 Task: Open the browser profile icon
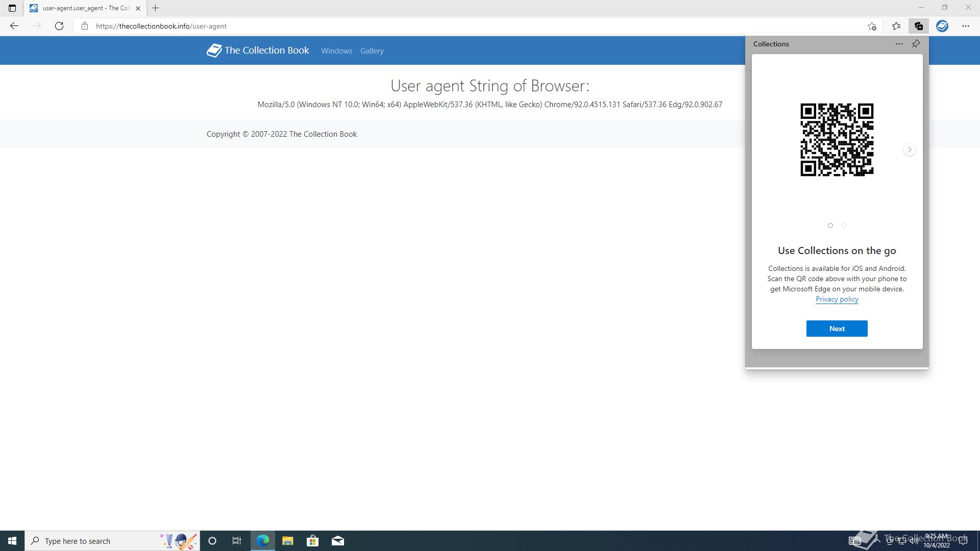942,26
